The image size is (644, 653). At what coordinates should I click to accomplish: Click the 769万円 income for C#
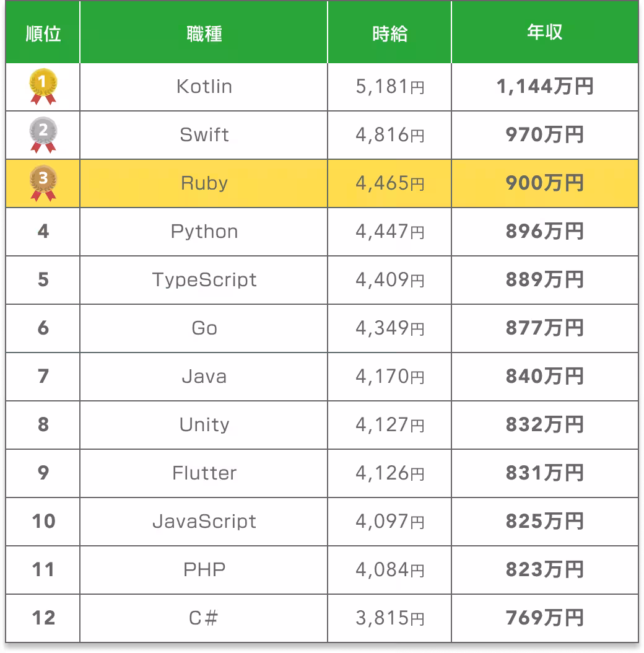point(544,618)
